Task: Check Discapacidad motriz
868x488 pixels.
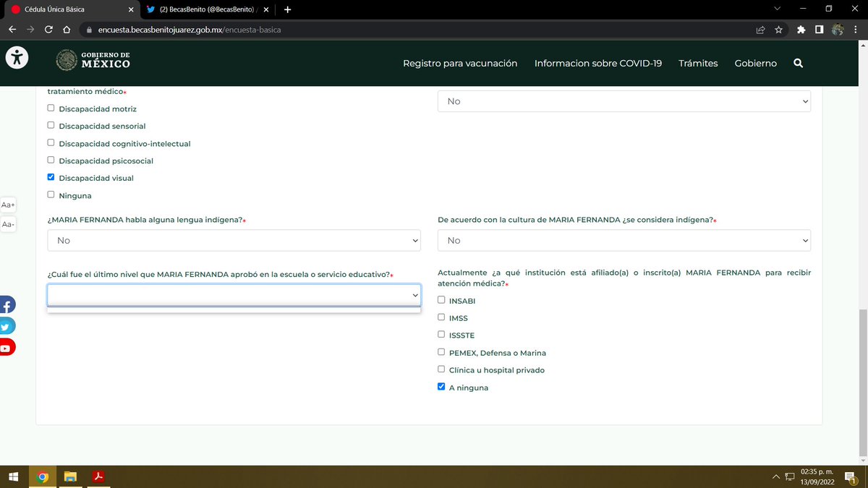Action: 51,108
